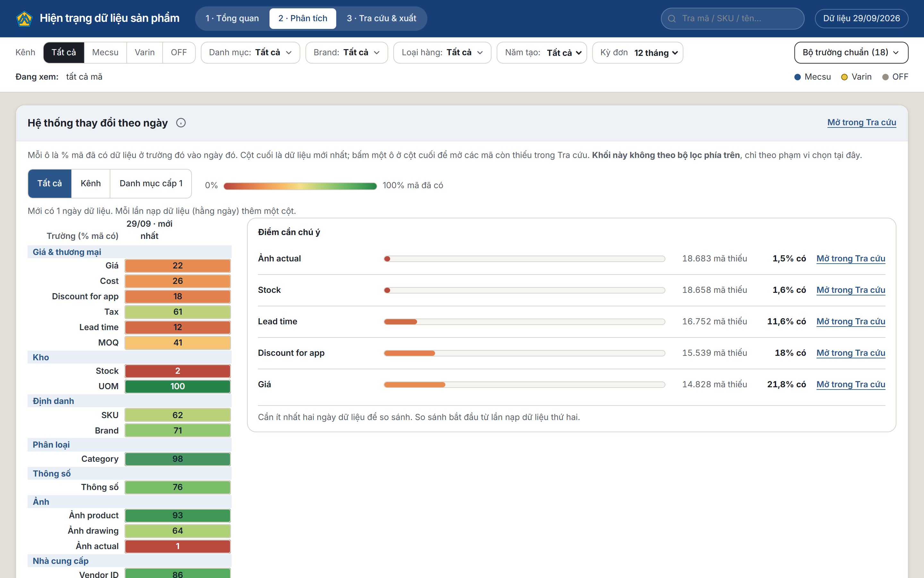Click the Stock heatmap cell showing 2
This screenshot has height=578, width=924.
[x=177, y=371]
